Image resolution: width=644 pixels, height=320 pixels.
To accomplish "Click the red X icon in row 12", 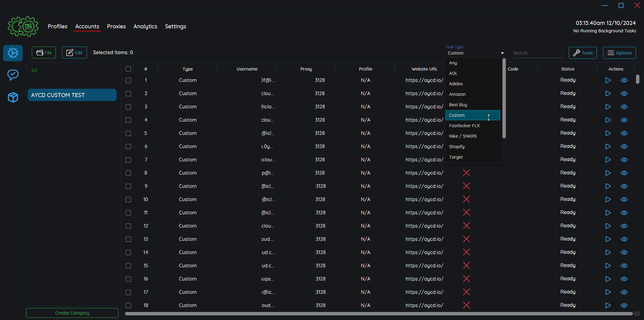I will [x=466, y=226].
